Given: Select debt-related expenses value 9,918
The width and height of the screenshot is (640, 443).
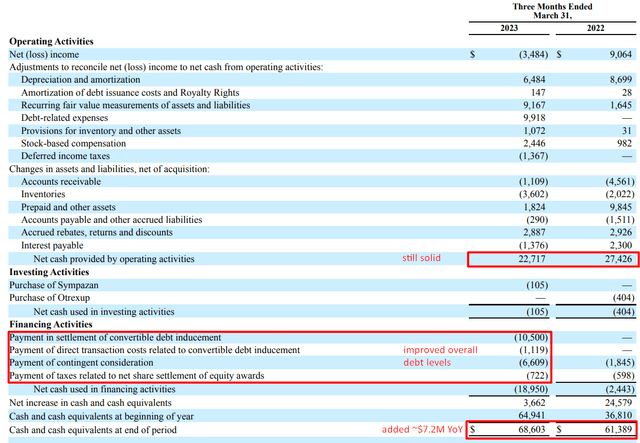Looking at the screenshot, I should click(x=534, y=118).
